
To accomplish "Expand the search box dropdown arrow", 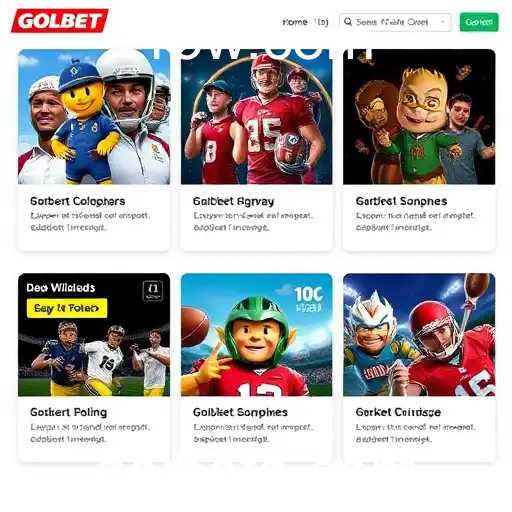I will point(443,22).
